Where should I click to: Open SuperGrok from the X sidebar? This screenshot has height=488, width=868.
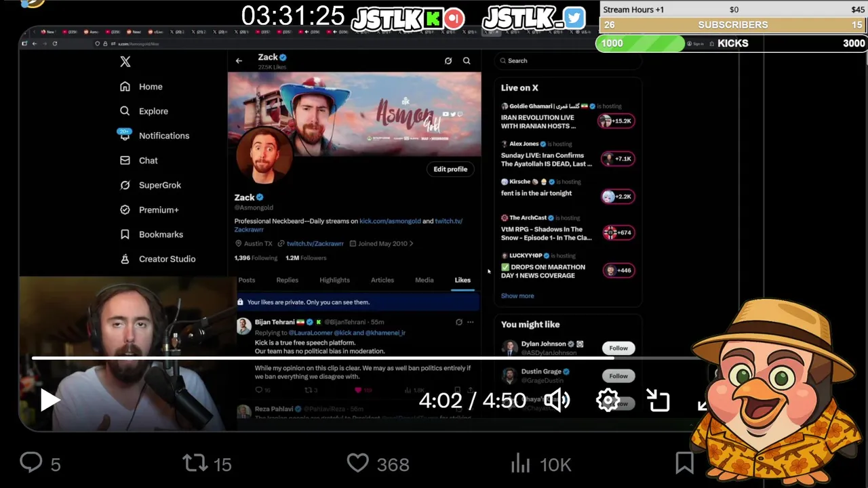pyautogui.click(x=150, y=185)
